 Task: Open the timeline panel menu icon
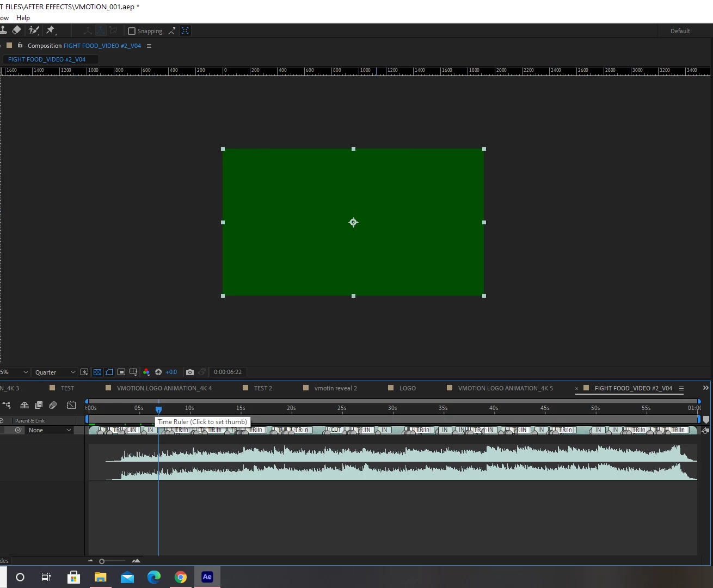click(681, 389)
